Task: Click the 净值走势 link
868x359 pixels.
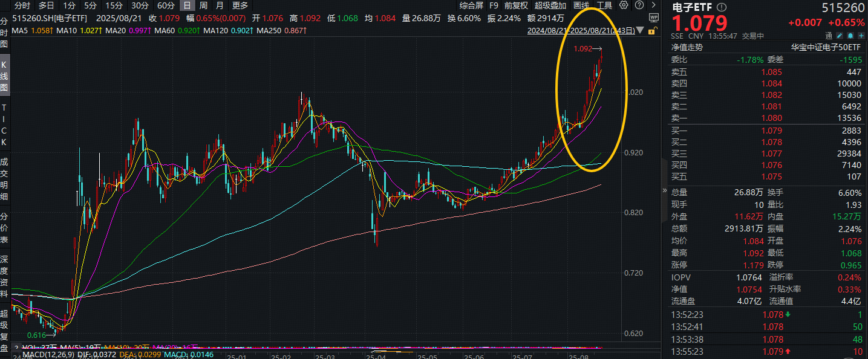Action: click(687, 47)
